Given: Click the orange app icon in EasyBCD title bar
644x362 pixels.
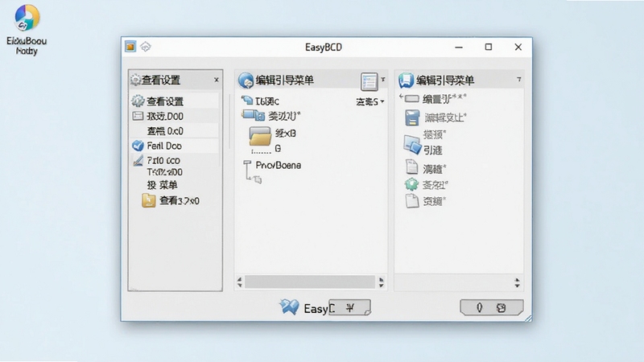Looking at the screenshot, I should pyautogui.click(x=130, y=47).
